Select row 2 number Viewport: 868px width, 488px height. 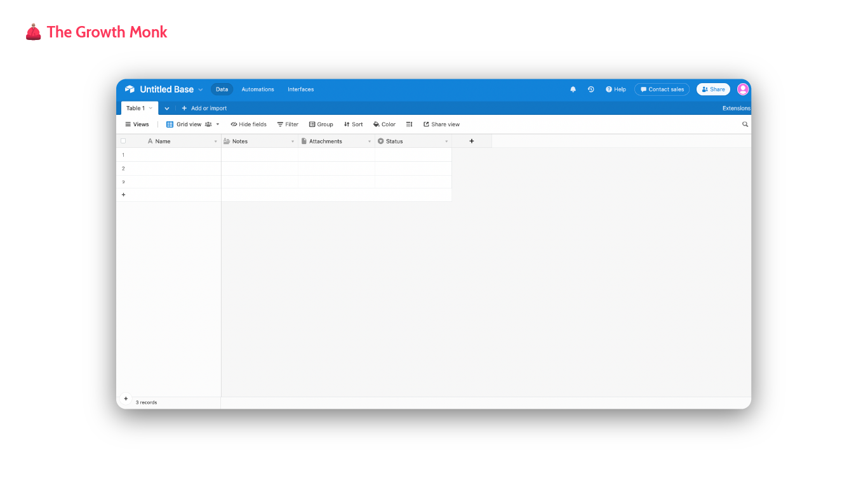tap(123, 168)
